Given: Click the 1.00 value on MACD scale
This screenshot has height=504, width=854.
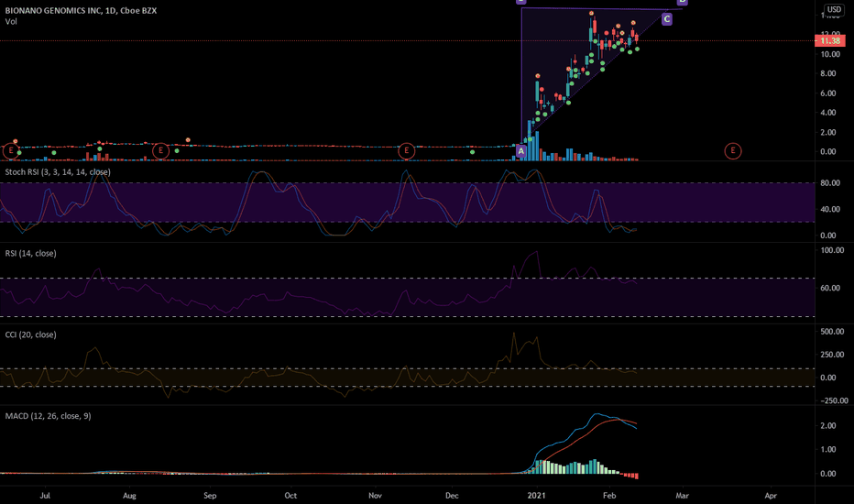Looking at the screenshot, I should (827, 450).
